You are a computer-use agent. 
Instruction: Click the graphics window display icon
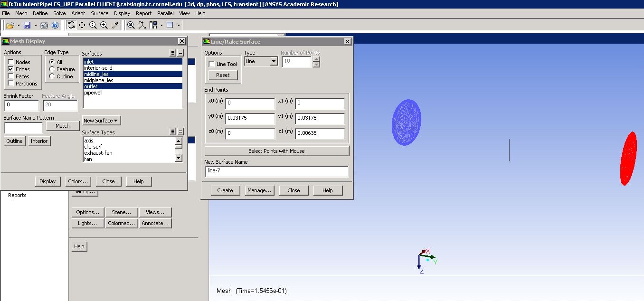tap(170, 25)
